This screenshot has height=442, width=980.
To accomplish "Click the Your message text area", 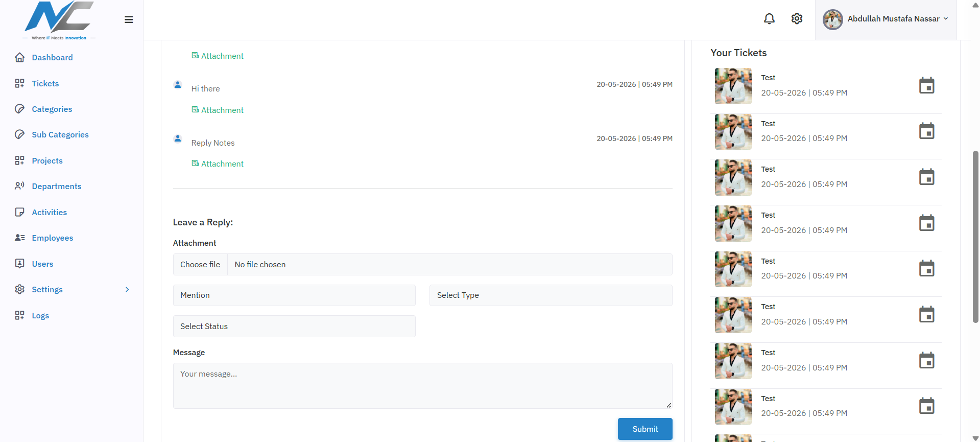I will point(423,386).
